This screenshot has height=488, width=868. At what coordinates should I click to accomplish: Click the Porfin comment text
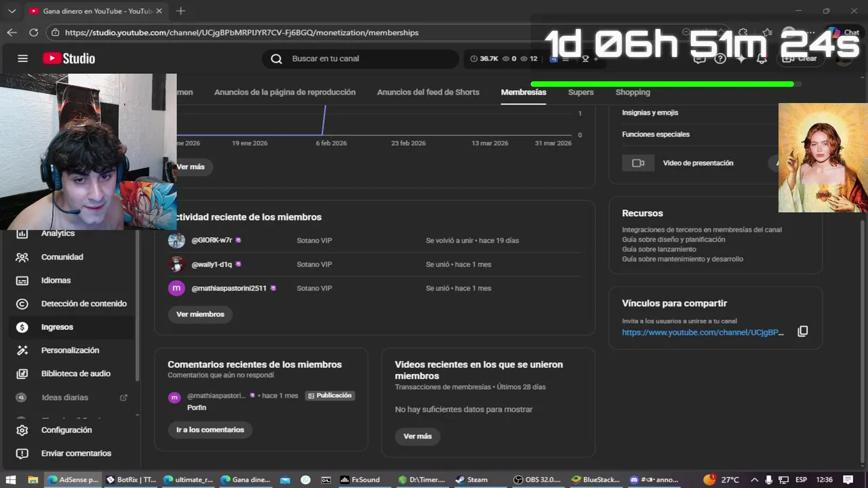197,407
